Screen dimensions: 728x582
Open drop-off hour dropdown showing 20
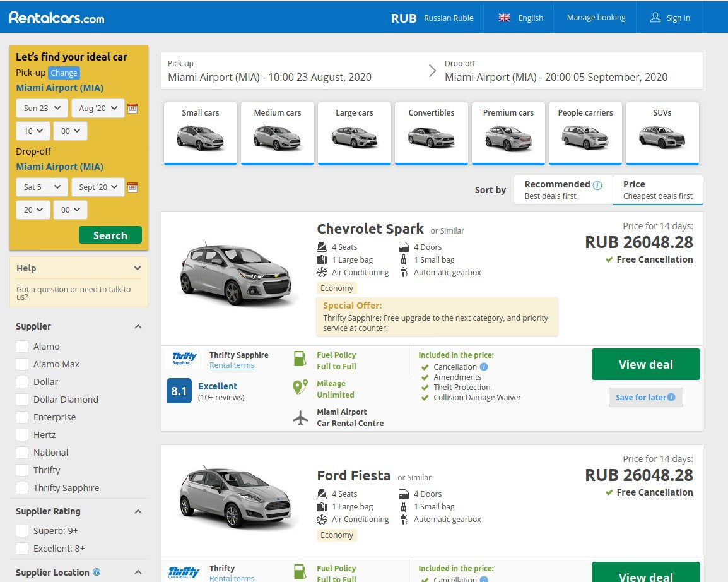tap(33, 210)
